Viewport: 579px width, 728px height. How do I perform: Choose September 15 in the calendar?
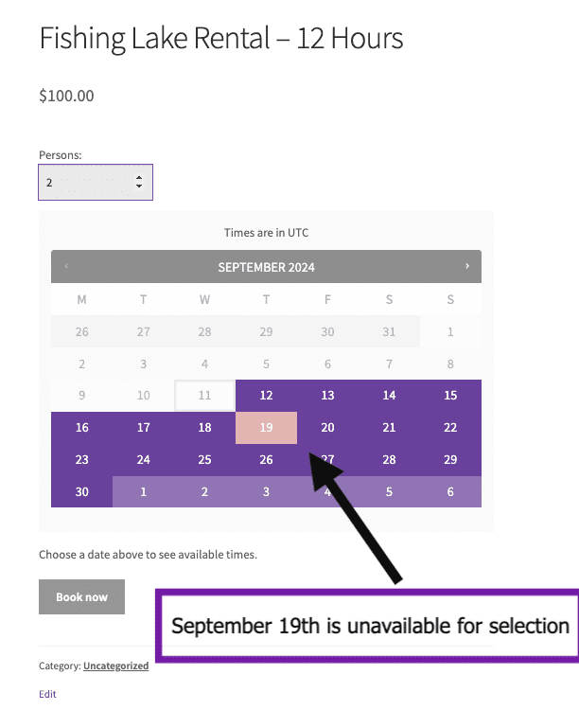[450, 395]
